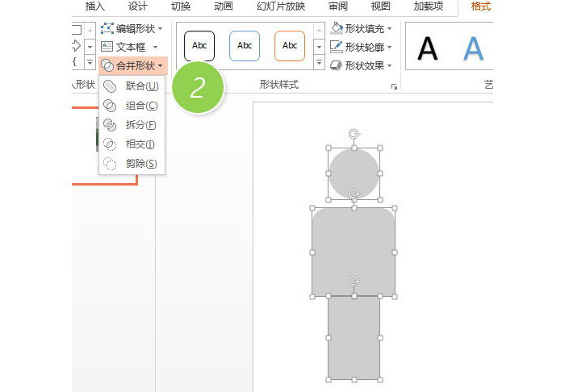Apply the blue A WordArt style
Image resolution: width=565 pixels, height=392 pixels.
point(473,48)
